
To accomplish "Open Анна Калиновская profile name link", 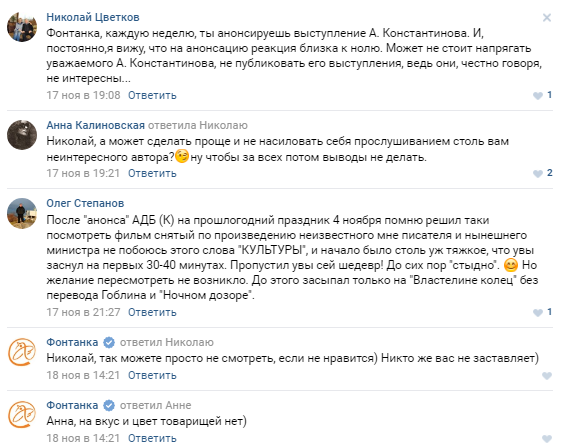I will click(x=96, y=125).
